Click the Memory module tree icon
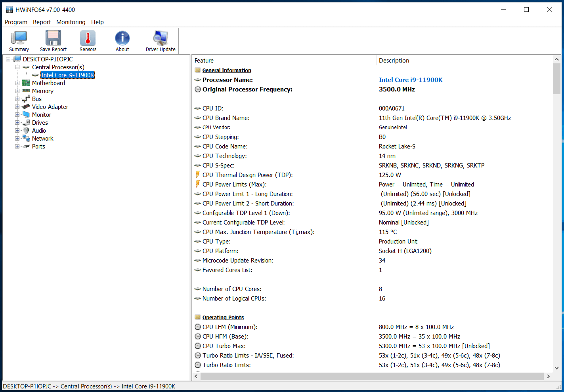564x392 pixels. (26, 91)
